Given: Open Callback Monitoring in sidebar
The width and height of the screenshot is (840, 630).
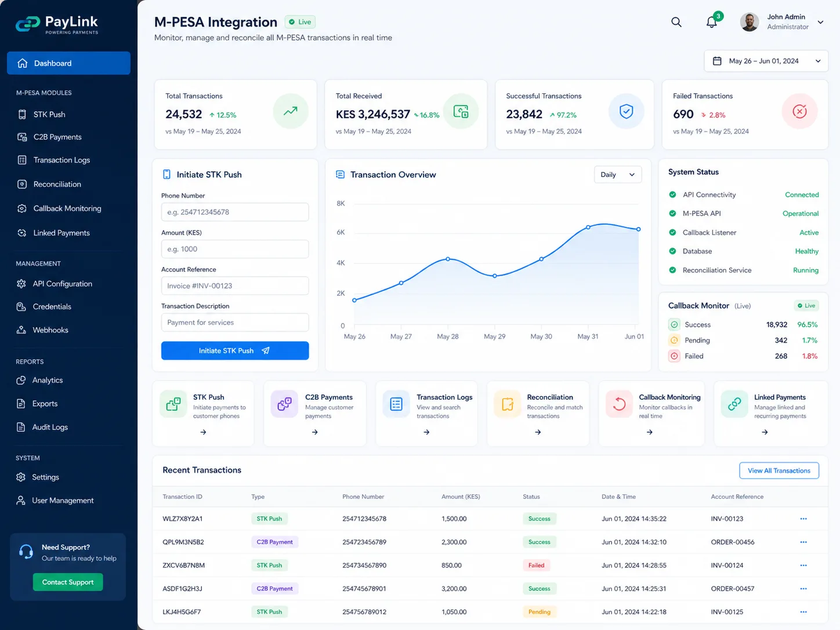Looking at the screenshot, I should [x=68, y=208].
